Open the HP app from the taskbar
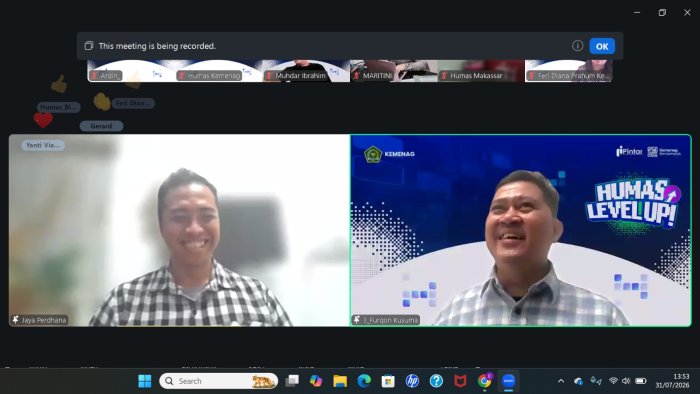 [412, 381]
